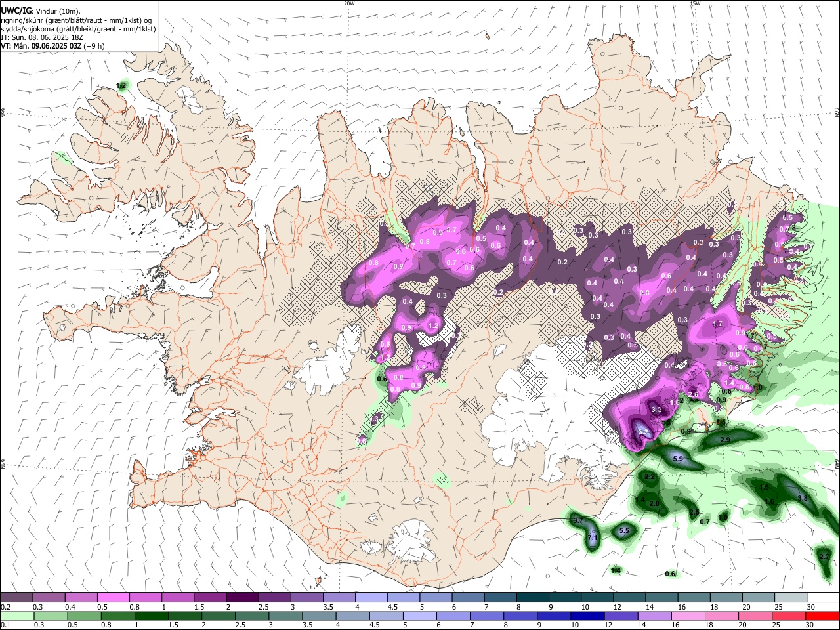
Task: Click the 'UWC/IG: Vindur (10m)' title line
Action: [x=41, y=11]
